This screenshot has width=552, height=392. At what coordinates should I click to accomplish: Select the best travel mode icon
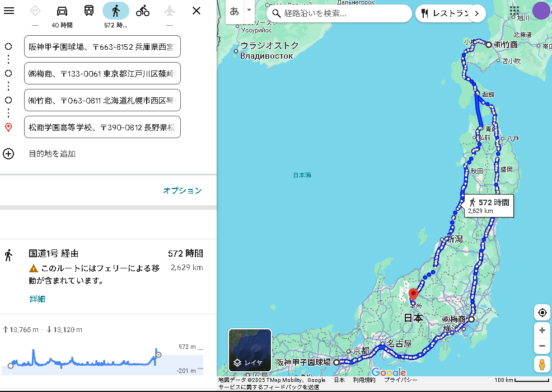[35, 11]
